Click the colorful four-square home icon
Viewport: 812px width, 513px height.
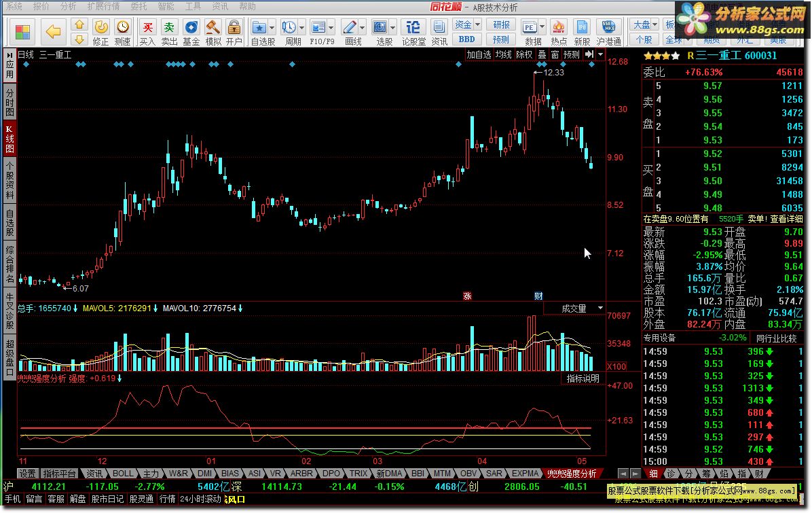tap(23, 32)
